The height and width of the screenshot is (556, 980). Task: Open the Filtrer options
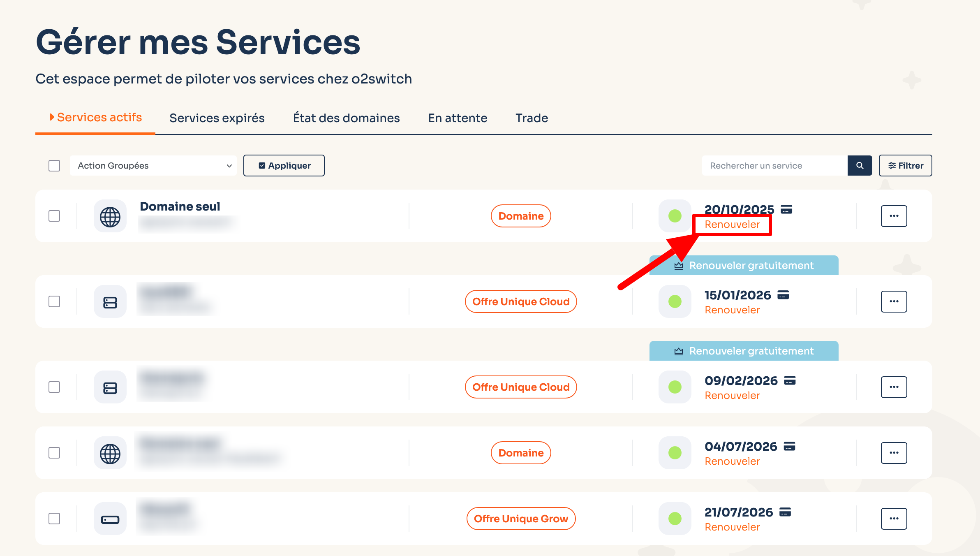click(x=906, y=166)
